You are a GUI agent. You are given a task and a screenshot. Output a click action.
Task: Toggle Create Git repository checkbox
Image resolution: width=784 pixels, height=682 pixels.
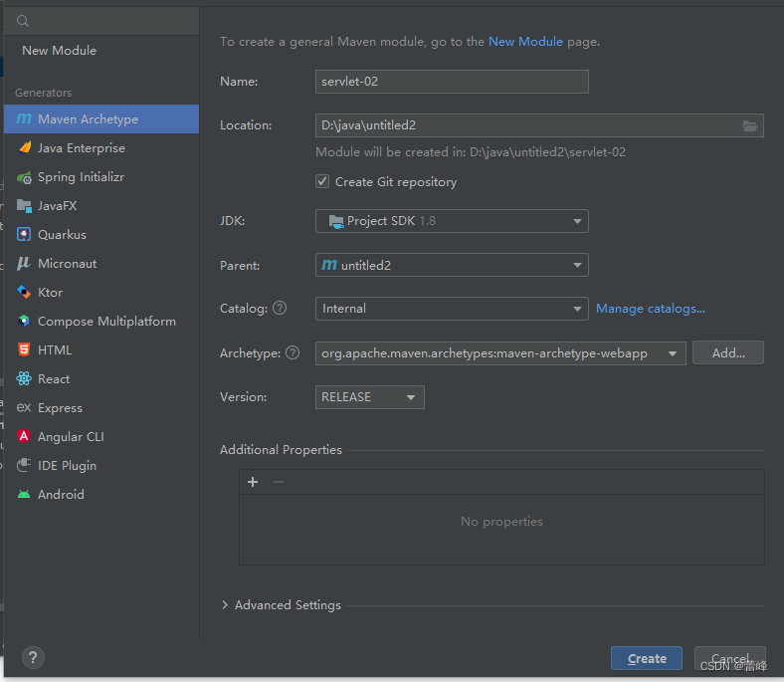(x=322, y=181)
